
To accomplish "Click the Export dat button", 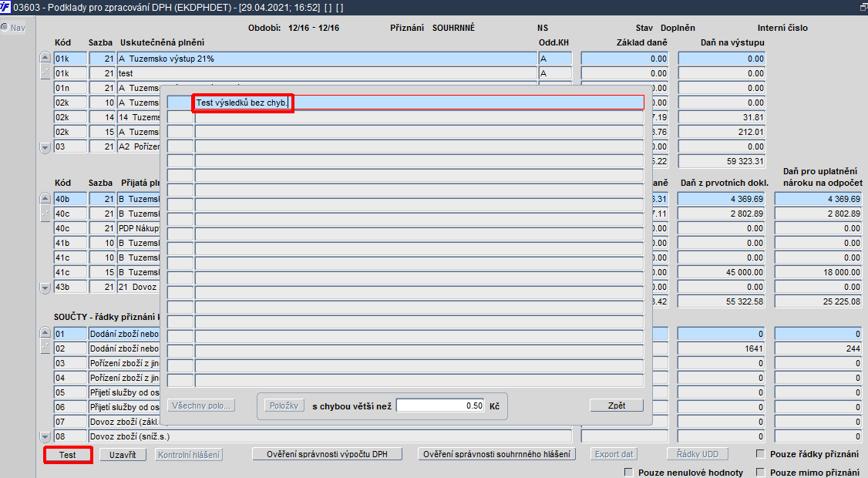I will click(614, 454).
